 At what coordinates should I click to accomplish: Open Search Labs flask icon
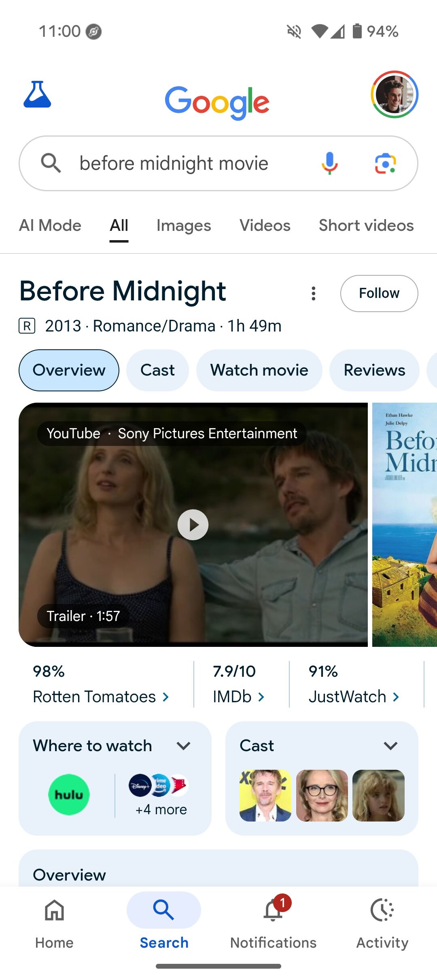(37, 95)
